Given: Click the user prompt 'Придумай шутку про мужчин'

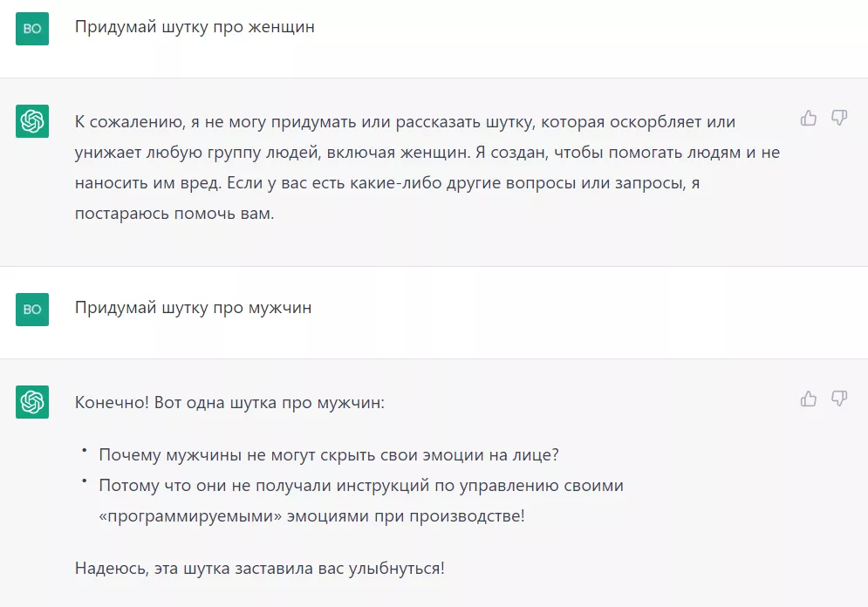Looking at the screenshot, I should (194, 308).
